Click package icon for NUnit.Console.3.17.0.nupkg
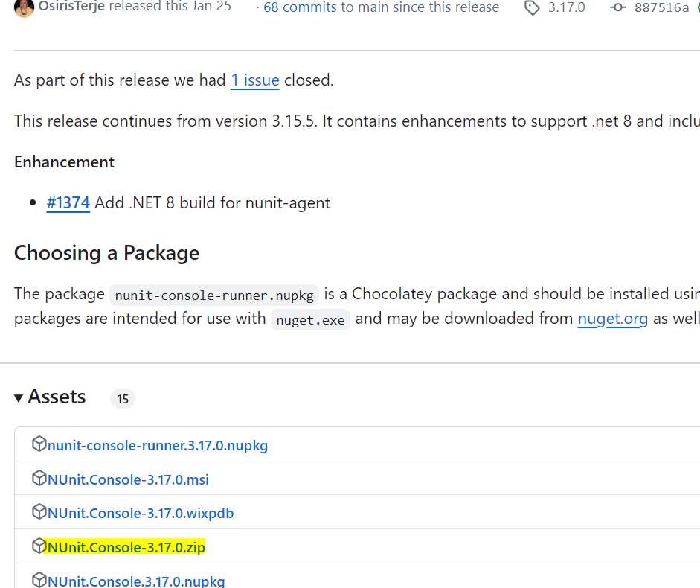The height and width of the screenshot is (588, 700). 39,579
